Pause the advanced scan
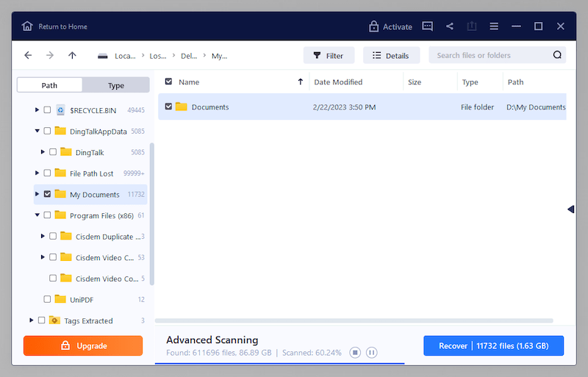588x377 pixels. point(372,353)
